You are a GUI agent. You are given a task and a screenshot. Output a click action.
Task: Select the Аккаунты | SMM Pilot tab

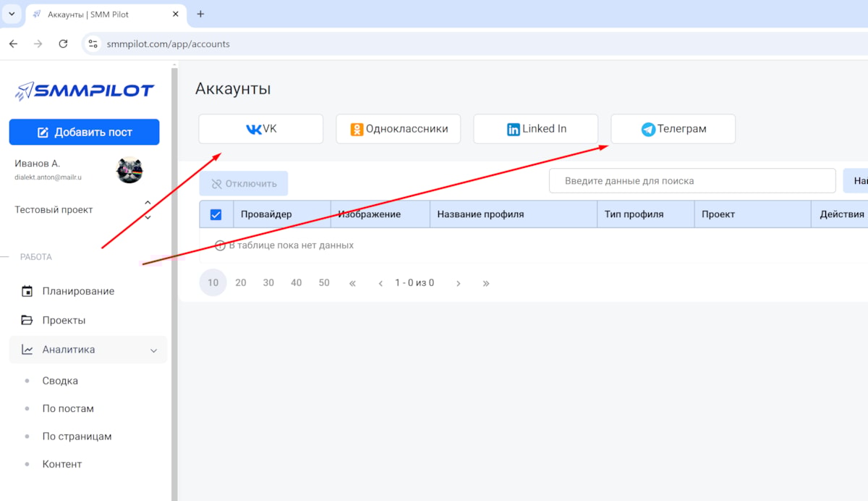coord(107,14)
